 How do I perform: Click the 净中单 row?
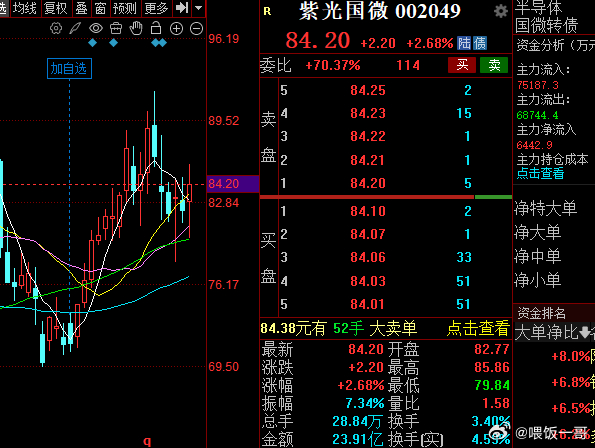tap(538, 256)
